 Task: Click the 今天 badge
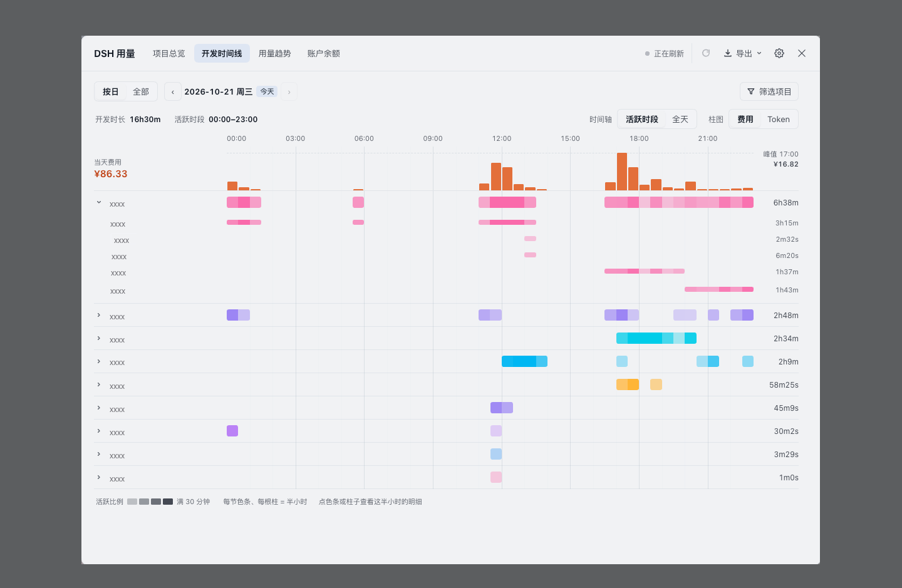coord(267,91)
